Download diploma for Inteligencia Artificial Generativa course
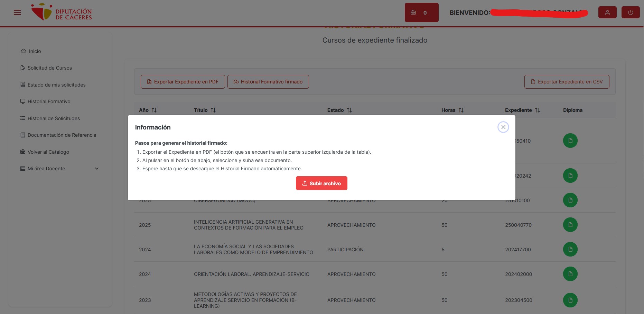Viewport: 644px width, 314px height. pos(570,225)
